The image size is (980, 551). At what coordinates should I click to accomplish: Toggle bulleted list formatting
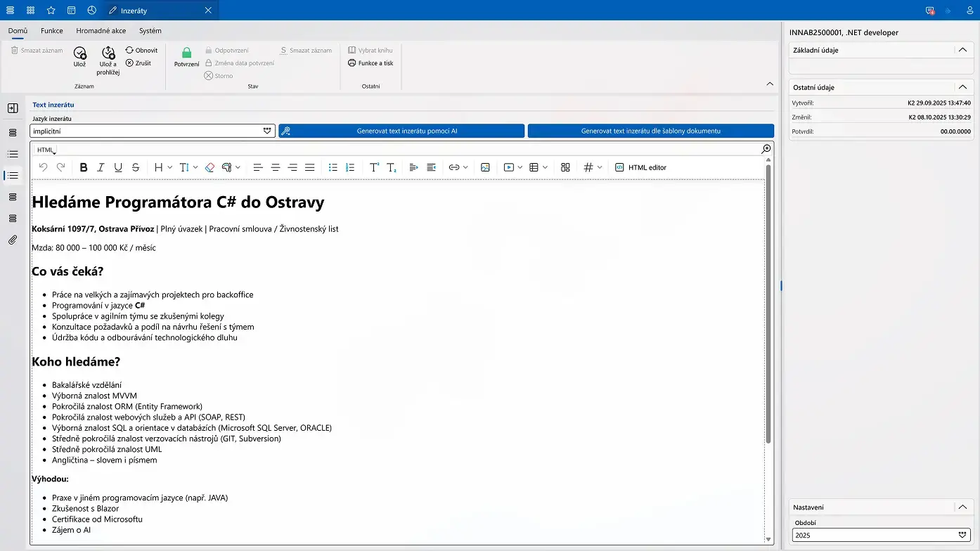(333, 167)
